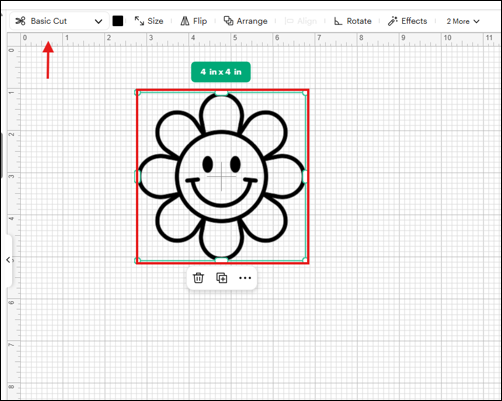Open the Rotate options

(353, 21)
